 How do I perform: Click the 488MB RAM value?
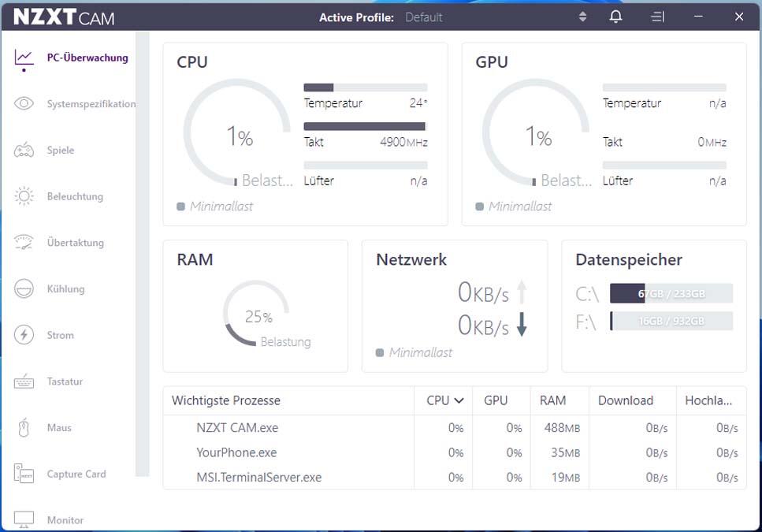point(562,427)
